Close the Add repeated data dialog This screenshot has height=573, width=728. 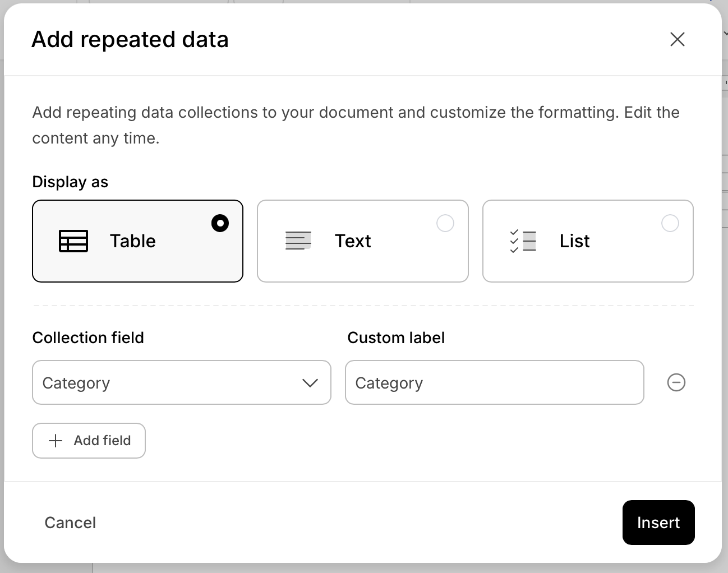pos(677,39)
